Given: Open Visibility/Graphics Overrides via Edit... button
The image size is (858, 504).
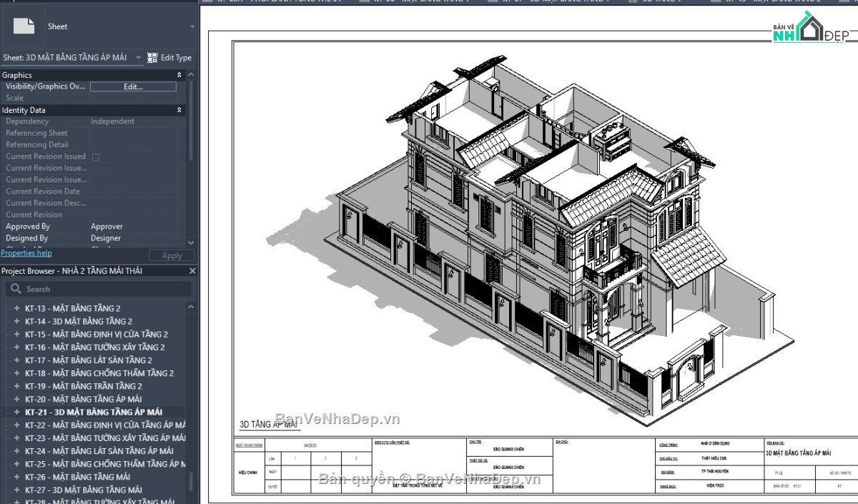Looking at the screenshot, I should click(x=133, y=87).
